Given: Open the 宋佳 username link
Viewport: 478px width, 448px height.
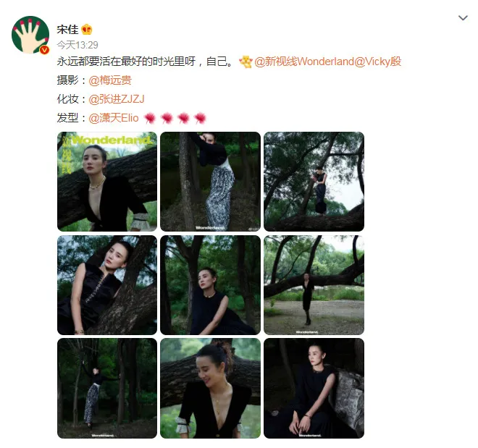Looking at the screenshot, I should point(67,30).
